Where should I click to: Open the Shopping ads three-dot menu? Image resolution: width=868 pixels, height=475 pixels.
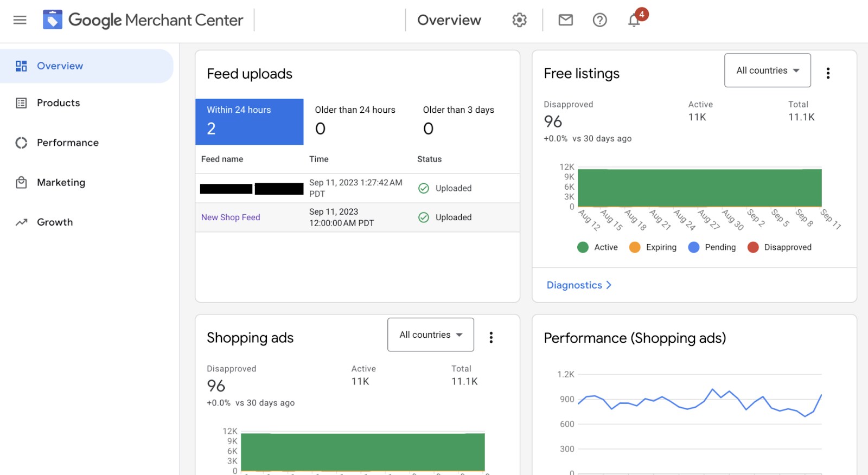point(491,337)
